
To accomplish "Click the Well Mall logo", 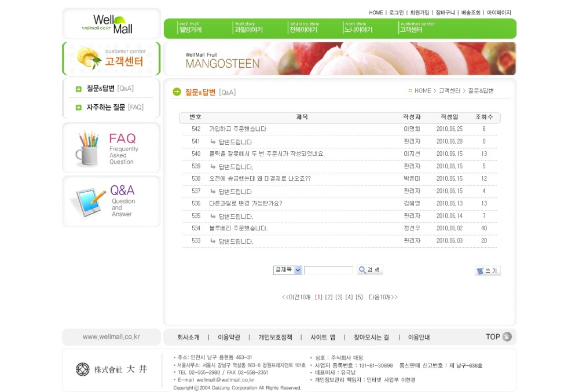I will tap(111, 24).
